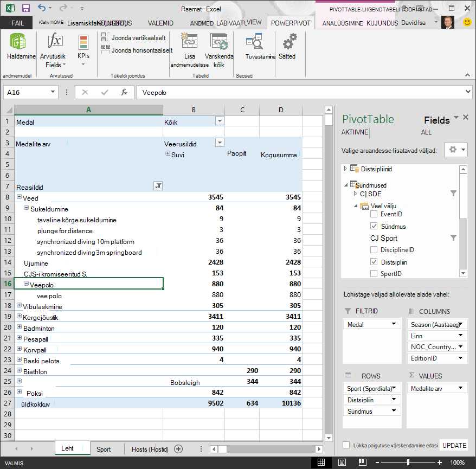Click the Haldamine data model icon
The width and height of the screenshot is (476, 469).
pyautogui.click(x=18, y=41)
